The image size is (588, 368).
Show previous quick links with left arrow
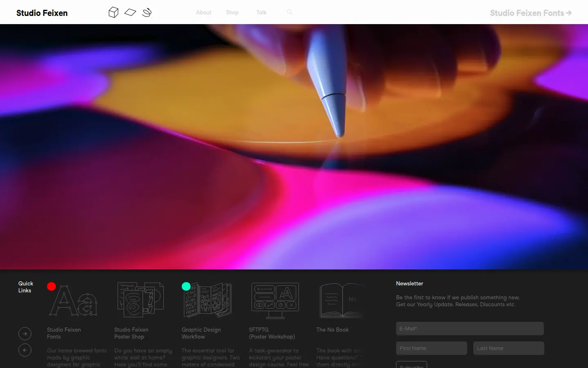25,350
